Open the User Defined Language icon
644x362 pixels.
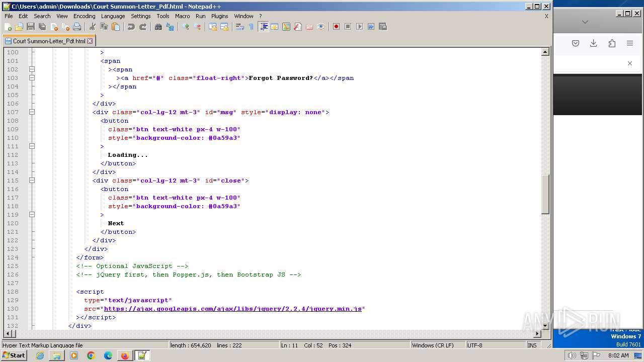pyautogui.click(x=274, y=27)
